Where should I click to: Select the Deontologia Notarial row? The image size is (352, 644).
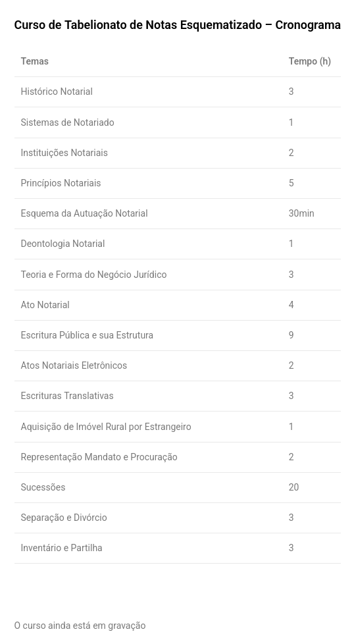177,244
